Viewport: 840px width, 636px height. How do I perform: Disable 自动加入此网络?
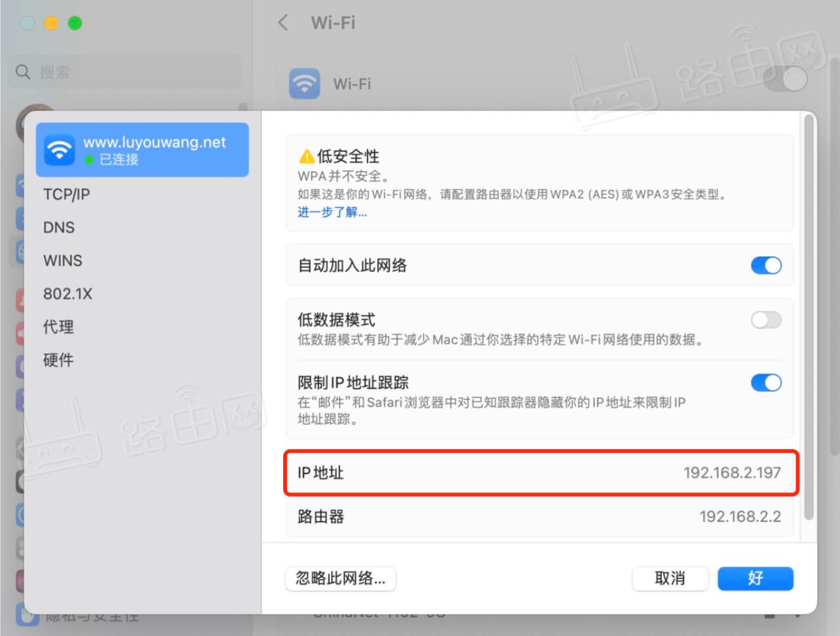pos(765,266)
